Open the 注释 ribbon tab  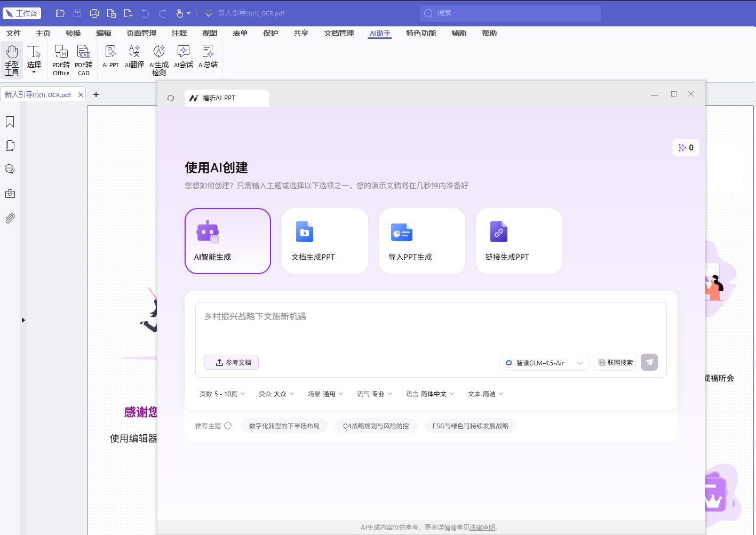pyautogui.click(x=179, y=33)
